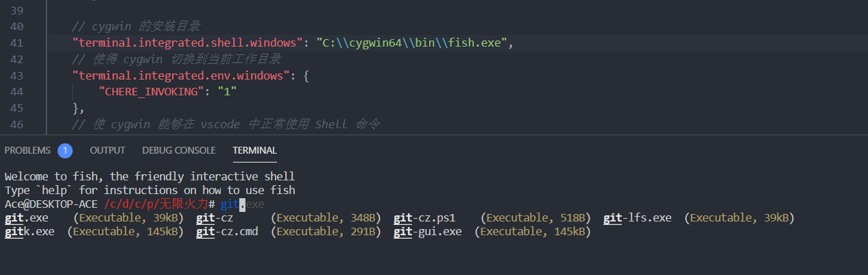Choose the git-cz.cmd completion entry

tap(226, 232)
